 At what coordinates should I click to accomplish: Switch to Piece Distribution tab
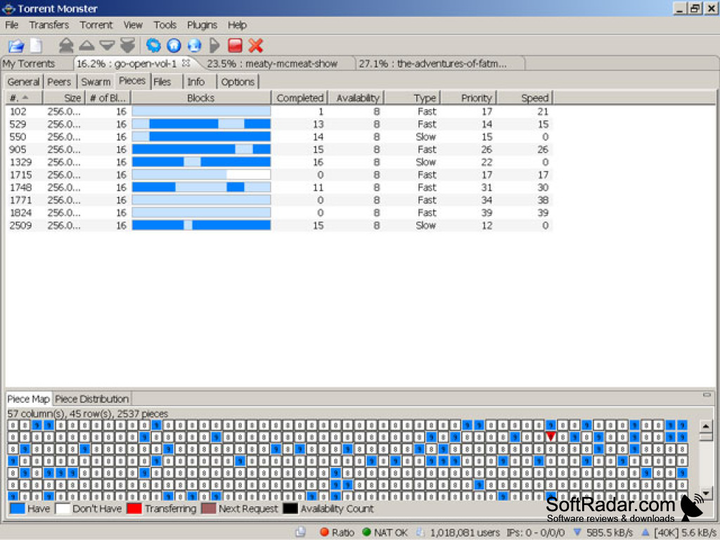(x=91, y=399)
